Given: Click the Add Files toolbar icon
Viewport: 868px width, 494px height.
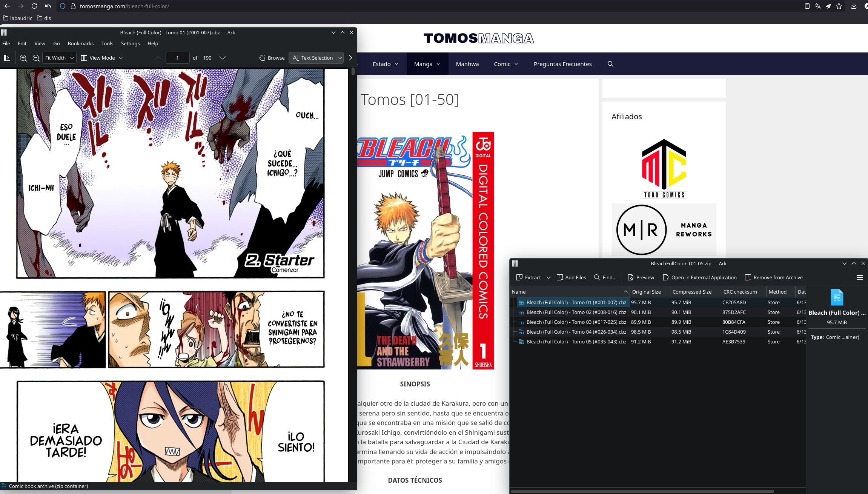Looking at the screenshot, I should [x=571, y=277].
